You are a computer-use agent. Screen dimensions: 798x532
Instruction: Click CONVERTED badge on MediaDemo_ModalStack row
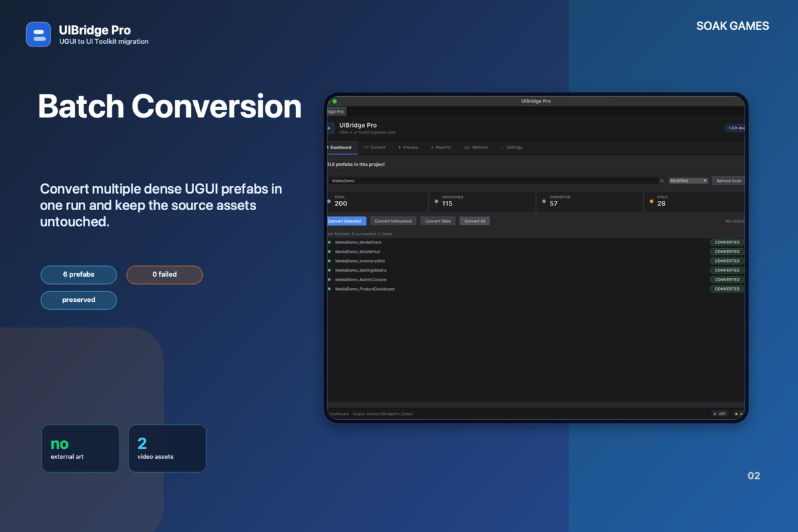pos(727,242)
